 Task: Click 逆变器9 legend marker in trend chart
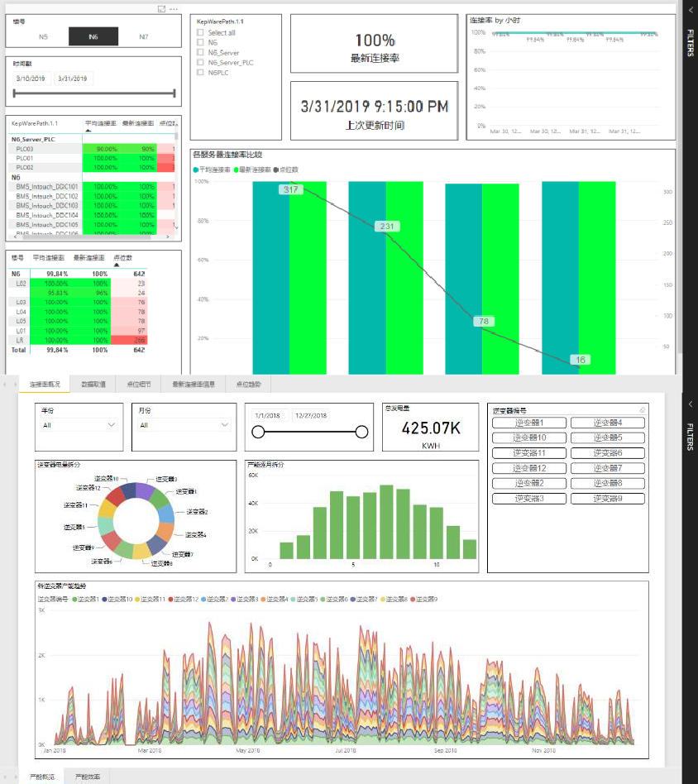tap(413, 599)
